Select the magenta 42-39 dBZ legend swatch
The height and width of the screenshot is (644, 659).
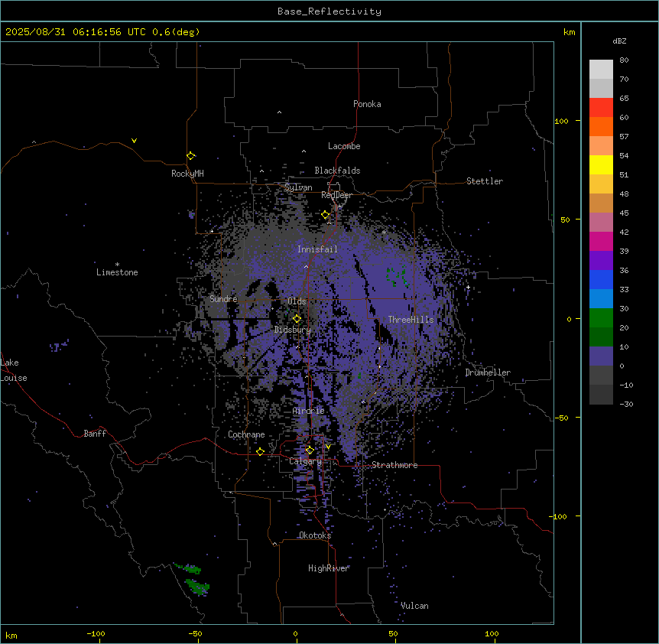(x=601, y=241)
